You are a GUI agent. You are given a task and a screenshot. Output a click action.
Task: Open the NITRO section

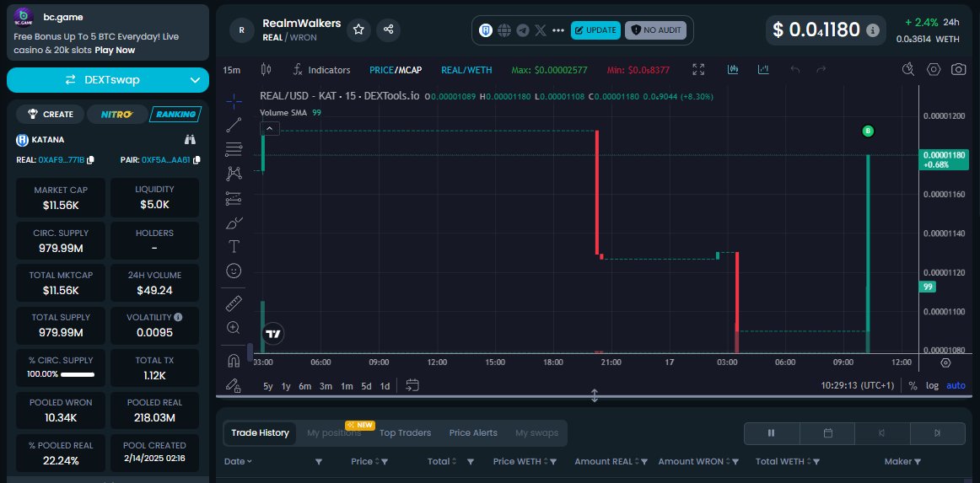click(x=117, y=115)
